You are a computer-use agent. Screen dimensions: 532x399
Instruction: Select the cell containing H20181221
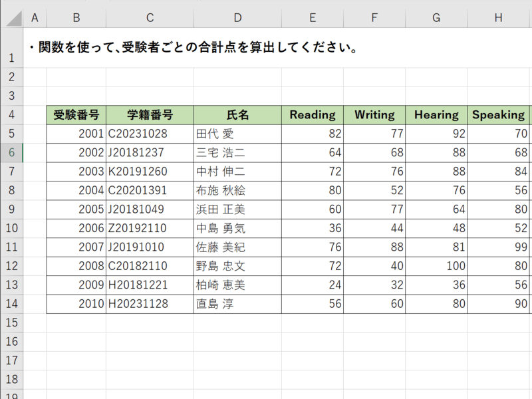(150, 285)
